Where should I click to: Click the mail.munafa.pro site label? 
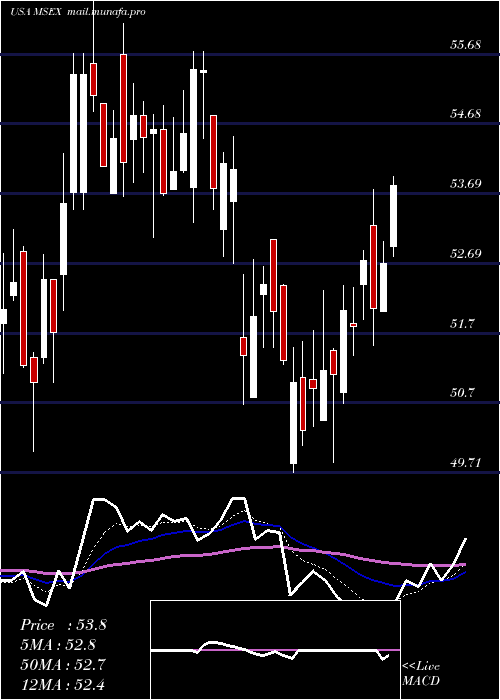pos(106,12)
